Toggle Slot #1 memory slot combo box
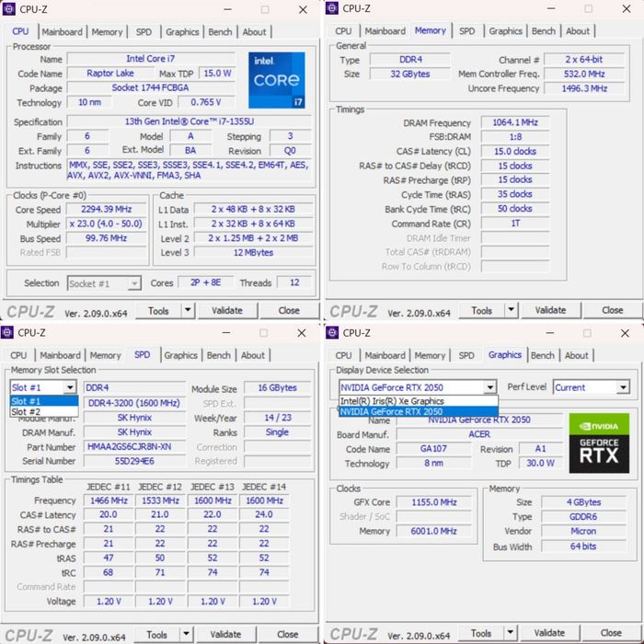This screenshot has height=644, width=644. pos(43,387)
